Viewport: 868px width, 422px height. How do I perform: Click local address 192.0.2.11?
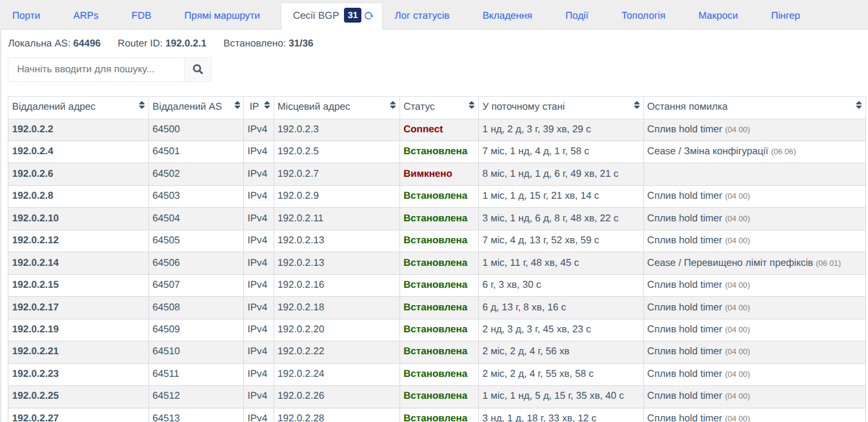pyautogui.click(x=300, y=218)
